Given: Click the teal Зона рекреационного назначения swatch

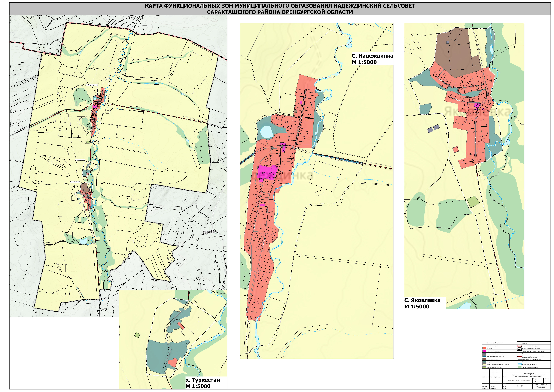Looking at the screenshot, I should [x=484, y=362].
